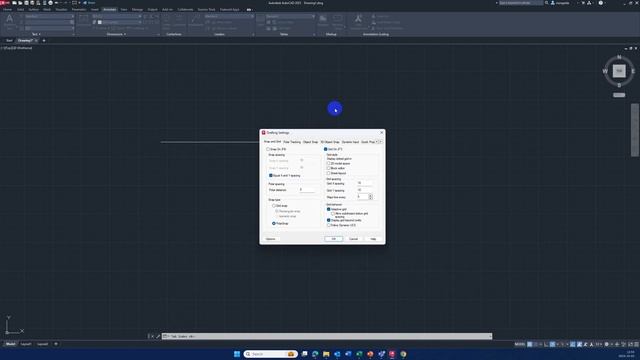
Task: Toggle the Equal X and Y spacing checkbox
Action: tap(271, 176)
